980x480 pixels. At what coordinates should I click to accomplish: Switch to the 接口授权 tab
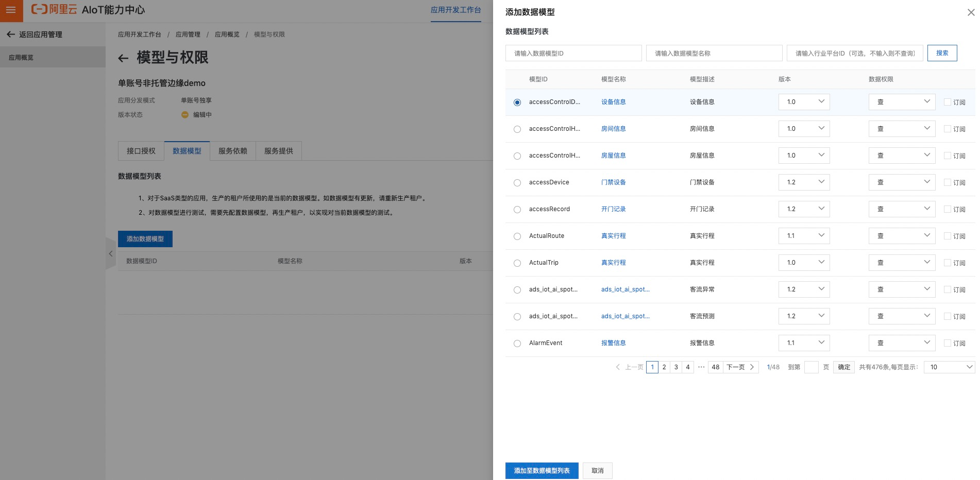tap(141, 151)
